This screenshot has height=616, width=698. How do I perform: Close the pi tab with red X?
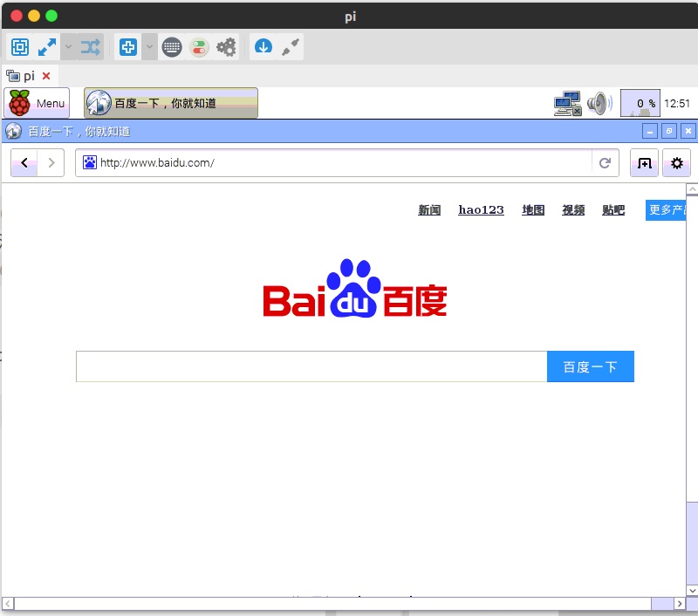pos(46,76)
